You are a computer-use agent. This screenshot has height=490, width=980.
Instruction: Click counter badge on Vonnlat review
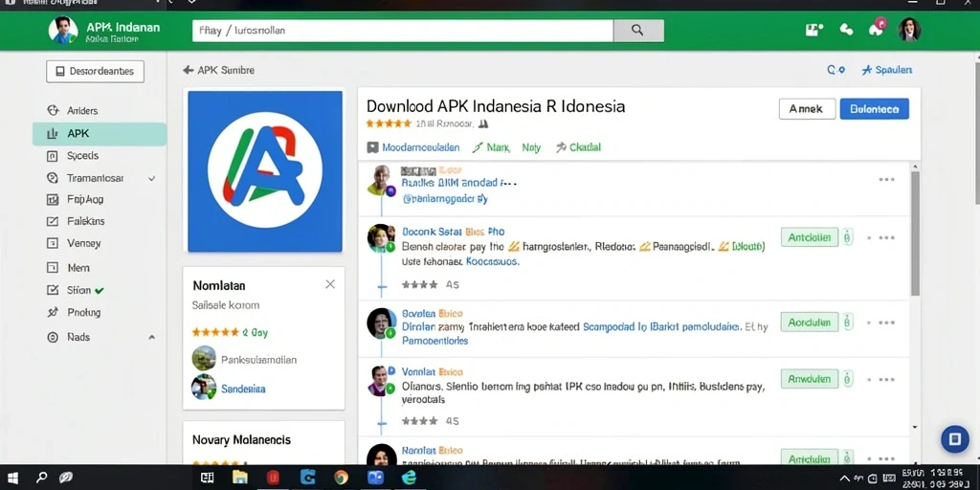point(848,379)
